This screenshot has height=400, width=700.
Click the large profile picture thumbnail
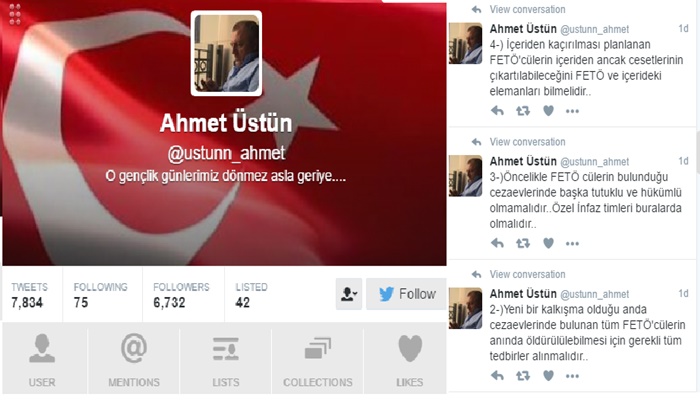click(x=226, y=54)
